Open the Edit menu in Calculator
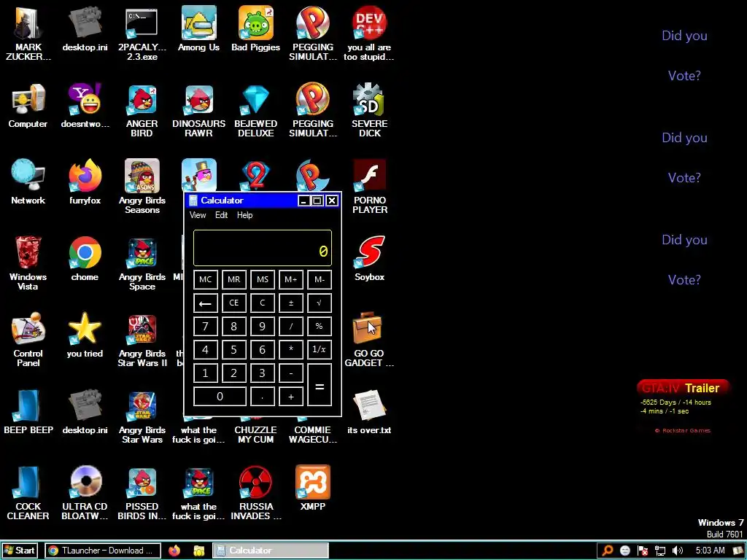The image size is (747, 560). click(222, 215)
